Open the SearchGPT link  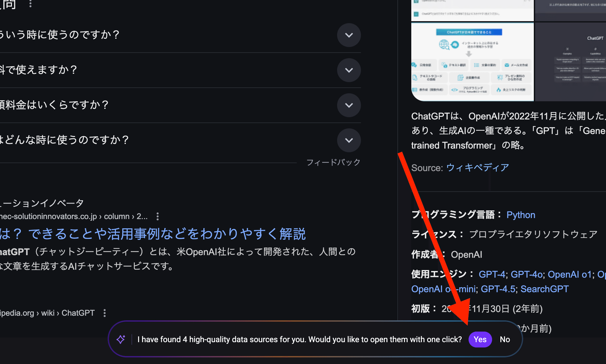(544, 289)
